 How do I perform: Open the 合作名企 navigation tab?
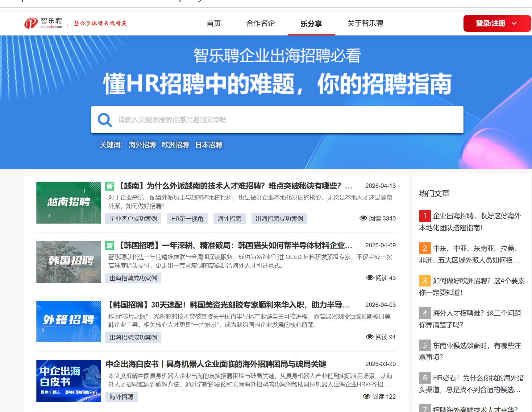tap(260, 23)
